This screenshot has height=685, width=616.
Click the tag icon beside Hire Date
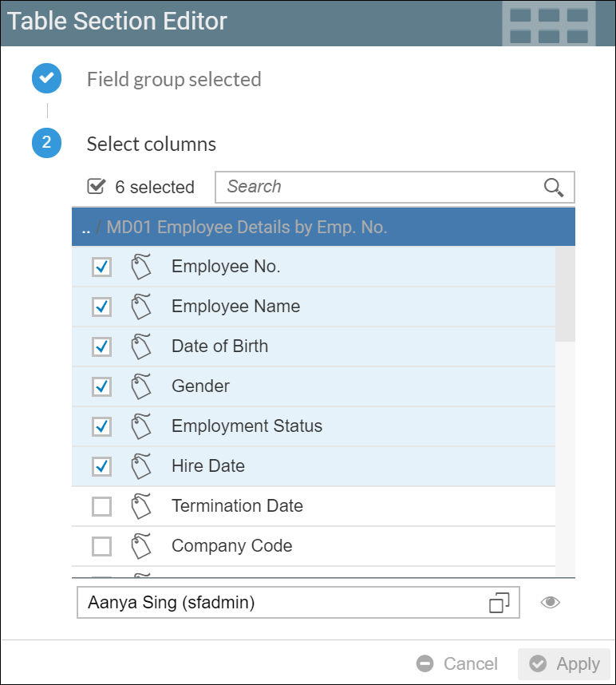click(x=141, y=466)
